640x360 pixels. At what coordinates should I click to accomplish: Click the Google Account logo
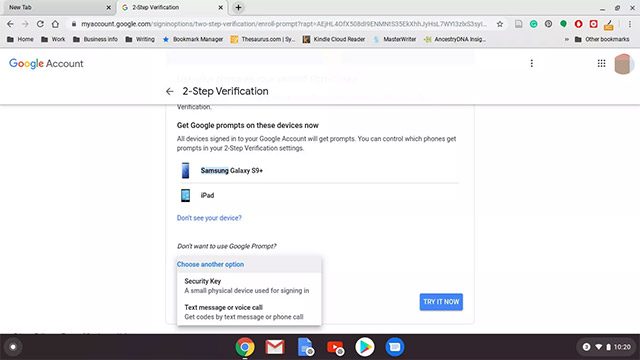click(x=46, y=64)
